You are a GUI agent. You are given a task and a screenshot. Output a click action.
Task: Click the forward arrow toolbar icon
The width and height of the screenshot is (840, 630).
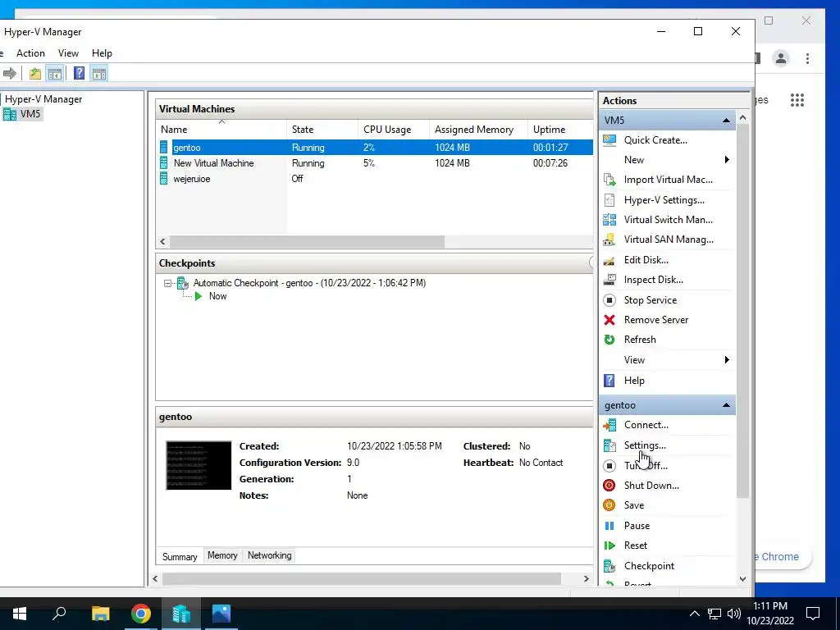click(x=10, y=73)
